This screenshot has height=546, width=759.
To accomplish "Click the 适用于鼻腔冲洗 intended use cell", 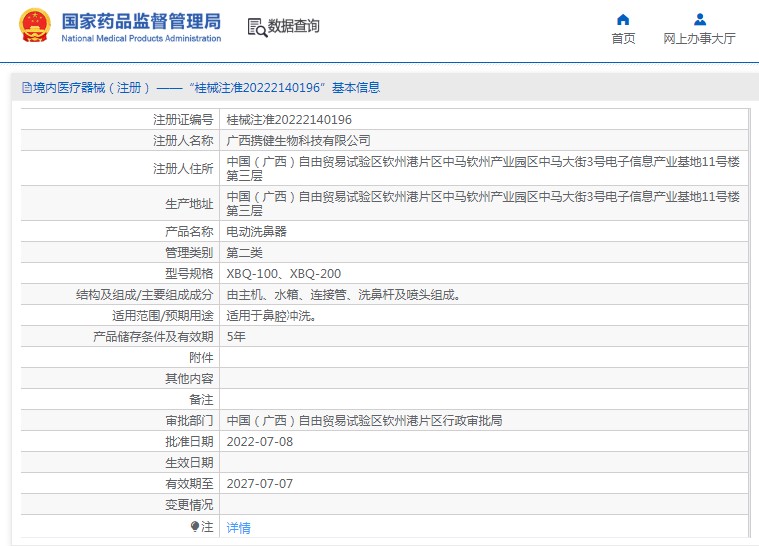I will 272,315.
